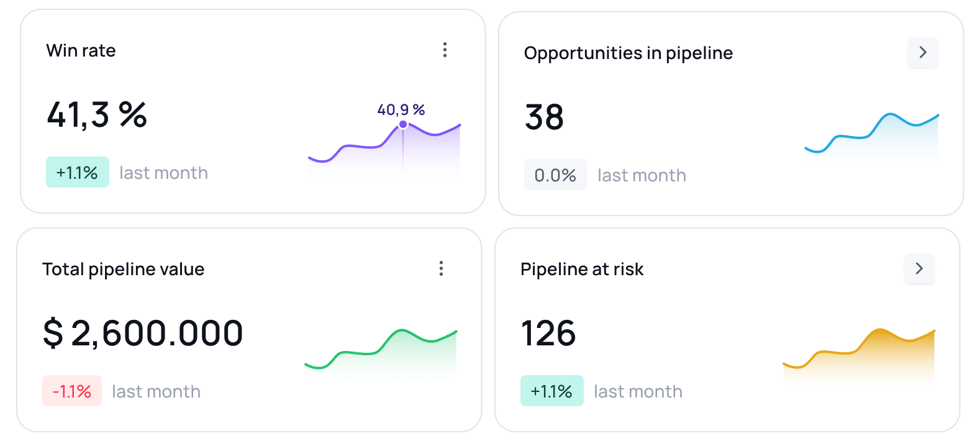Open Total pipeline value kebab menu
The image size is (980, 441).
pyautogui.click(x=441, y=269)
